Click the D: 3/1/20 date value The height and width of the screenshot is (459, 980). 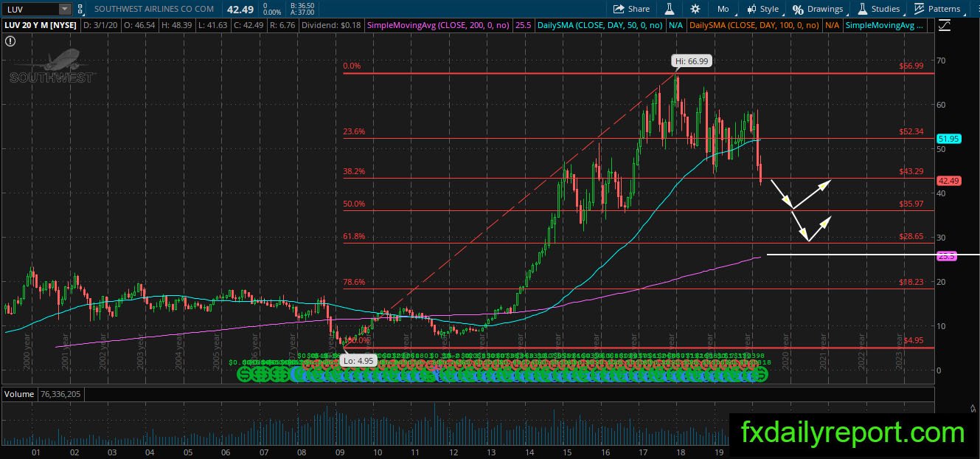102,25
